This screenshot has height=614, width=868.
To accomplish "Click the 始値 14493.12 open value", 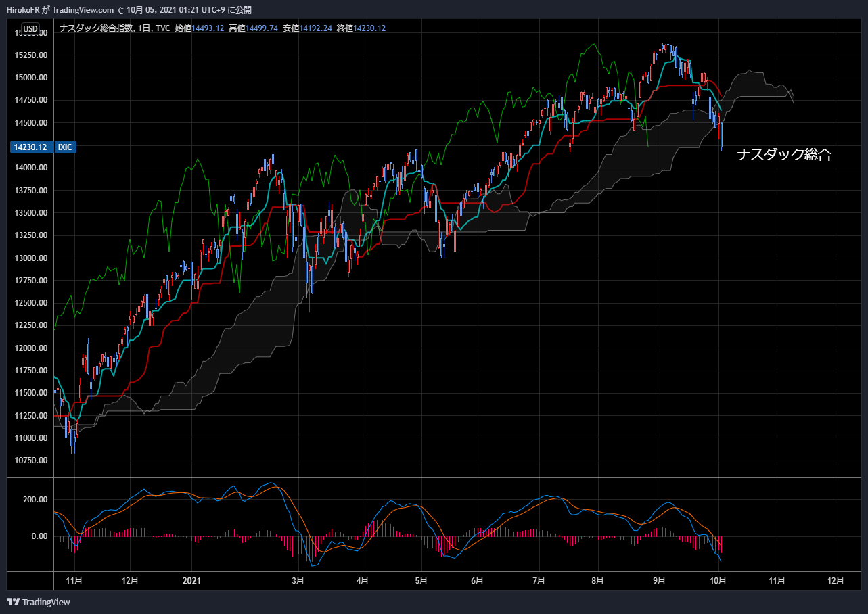I will (x=200, y=28).
